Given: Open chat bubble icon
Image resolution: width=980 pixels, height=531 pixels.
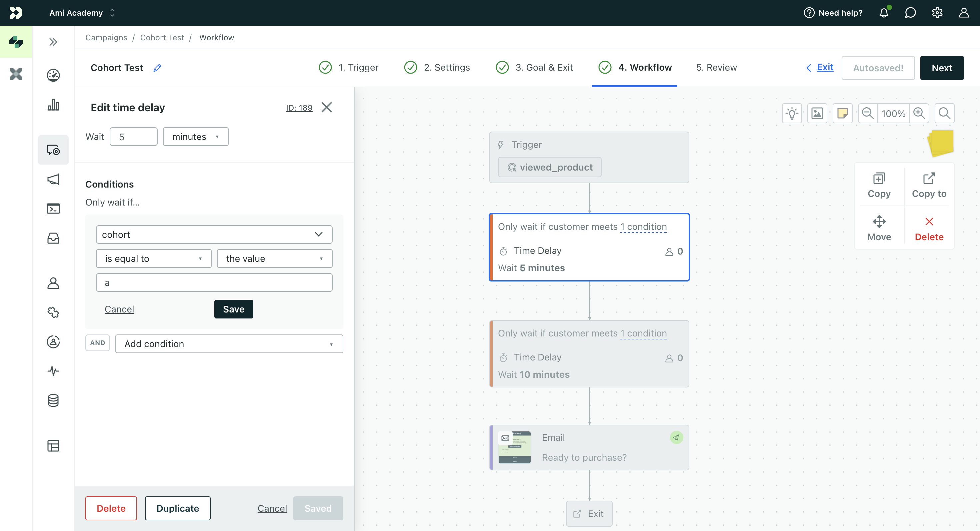Looking at the screenshot, I should tap(910, 13).
